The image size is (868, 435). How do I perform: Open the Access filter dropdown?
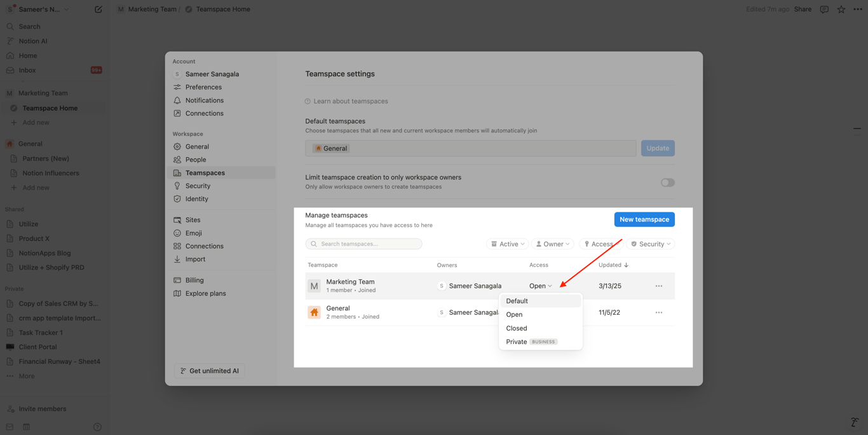tap(600, 244)
